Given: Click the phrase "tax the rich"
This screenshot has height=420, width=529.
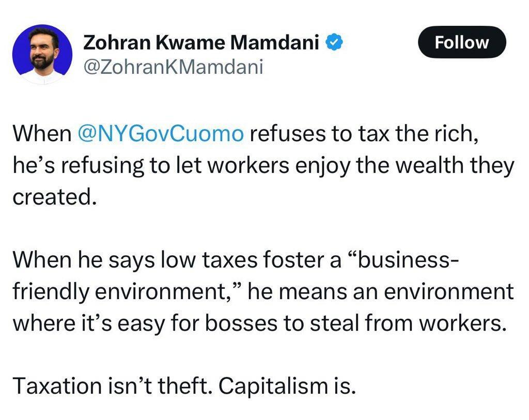Looking at the screenshot, I should (408, 133).
